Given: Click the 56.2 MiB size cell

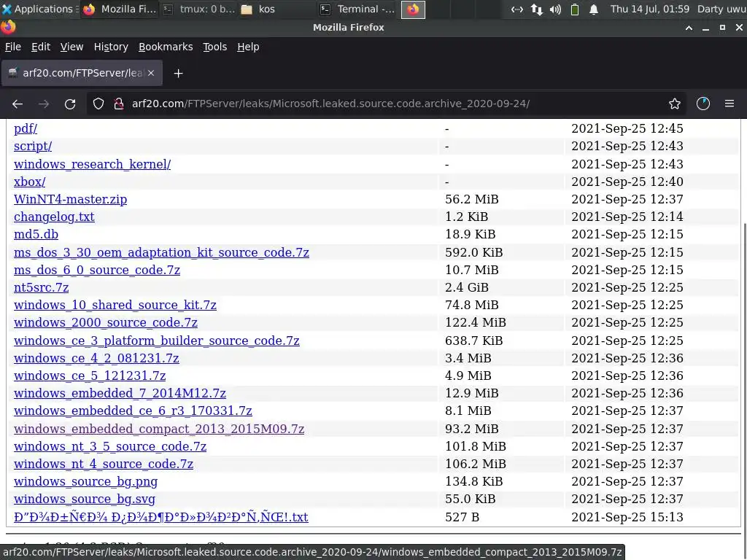Looking at the screenshot, I should pyautogui.click(x=472, y=199).
